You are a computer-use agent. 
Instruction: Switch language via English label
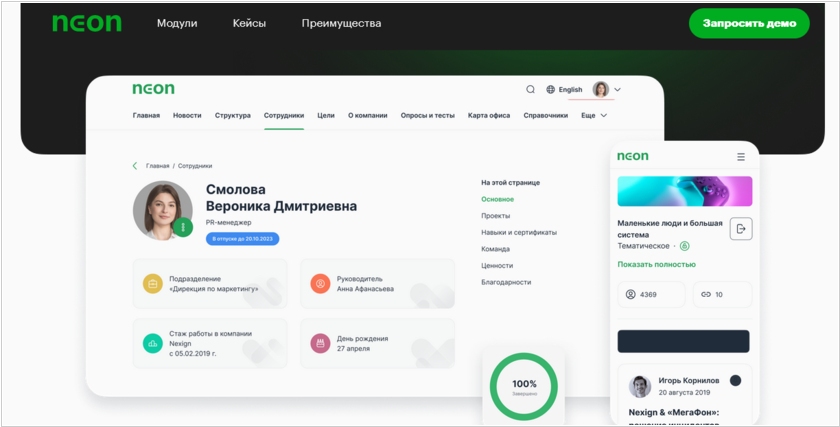570,89
